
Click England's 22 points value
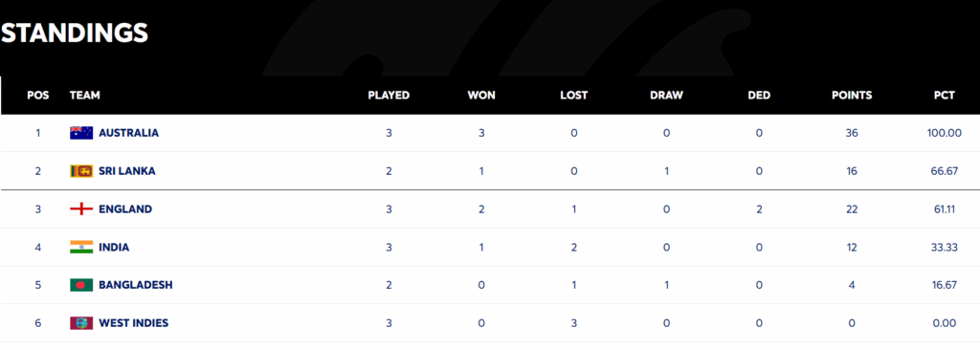(852, 209)
